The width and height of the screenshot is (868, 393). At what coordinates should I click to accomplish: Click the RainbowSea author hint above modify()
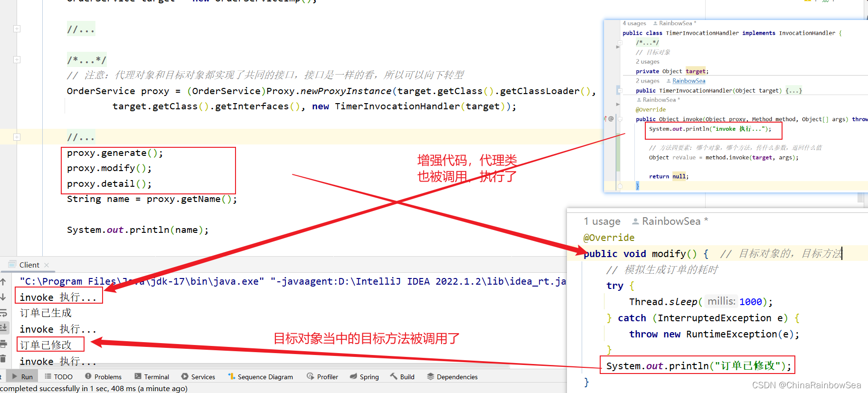click(670, 221)
